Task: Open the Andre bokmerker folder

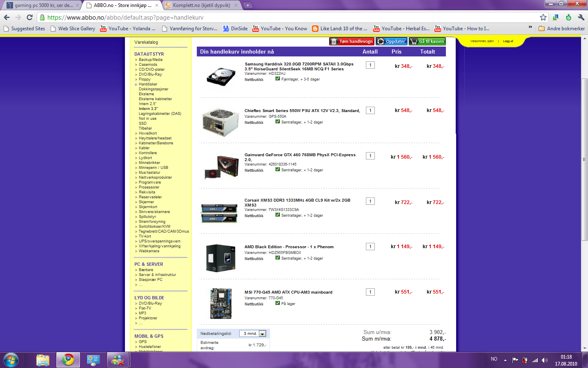Action: click(562, 29)
